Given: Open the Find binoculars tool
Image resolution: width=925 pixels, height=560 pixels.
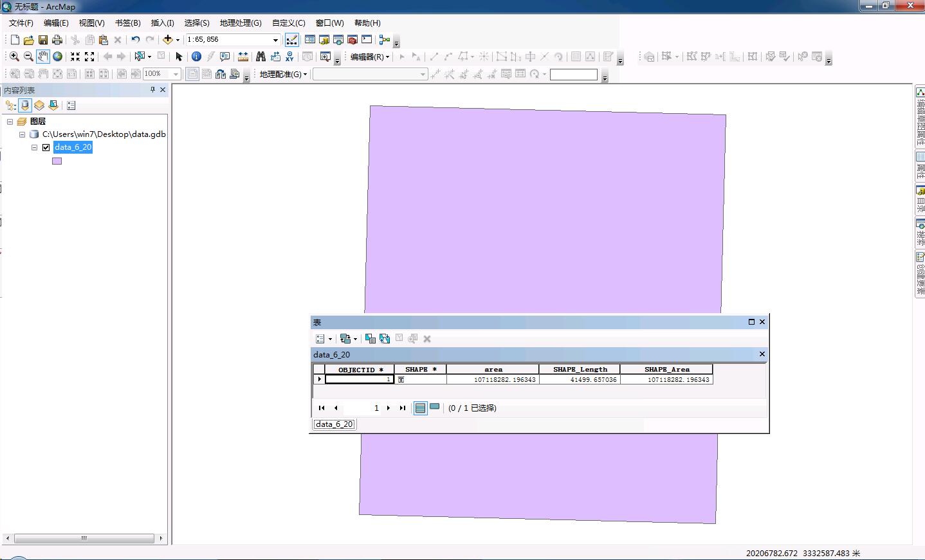Looking at the screenshot, I should tap(261, 57).
